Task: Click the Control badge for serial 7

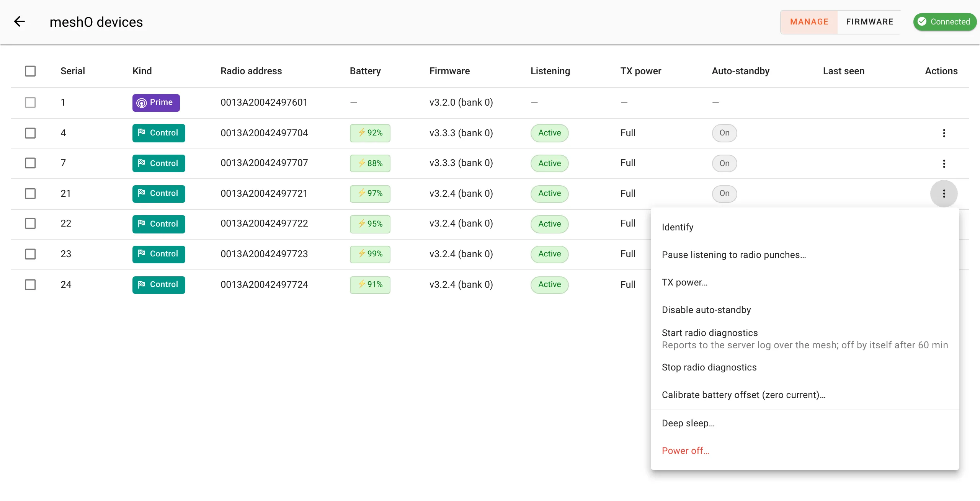Action: click(x=158, y=163)
